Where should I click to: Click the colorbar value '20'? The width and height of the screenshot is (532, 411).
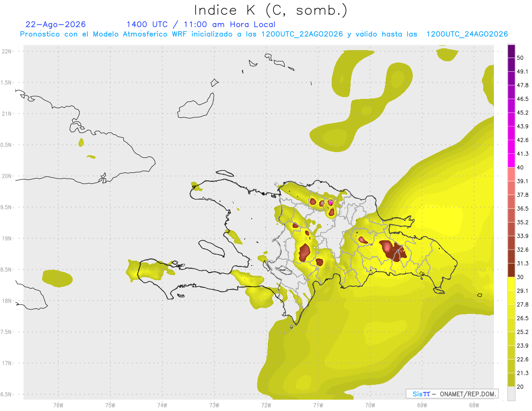pyautogui.click(x=520, y=387)
